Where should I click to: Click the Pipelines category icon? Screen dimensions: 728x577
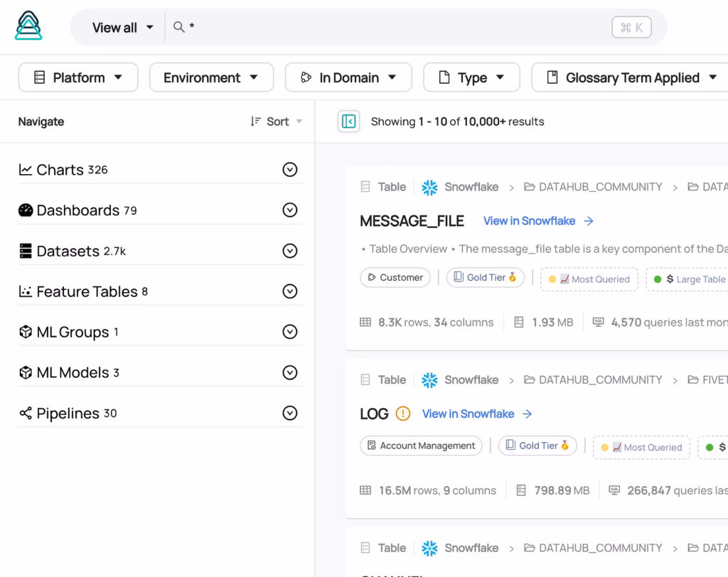pos(26,414)
